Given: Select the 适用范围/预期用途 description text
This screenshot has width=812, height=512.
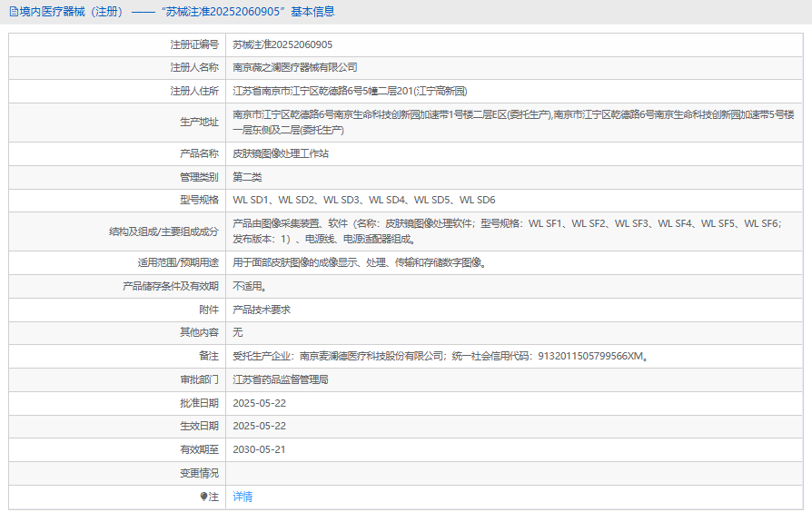Looking at the screenshot, I should [x=359, y=262].
